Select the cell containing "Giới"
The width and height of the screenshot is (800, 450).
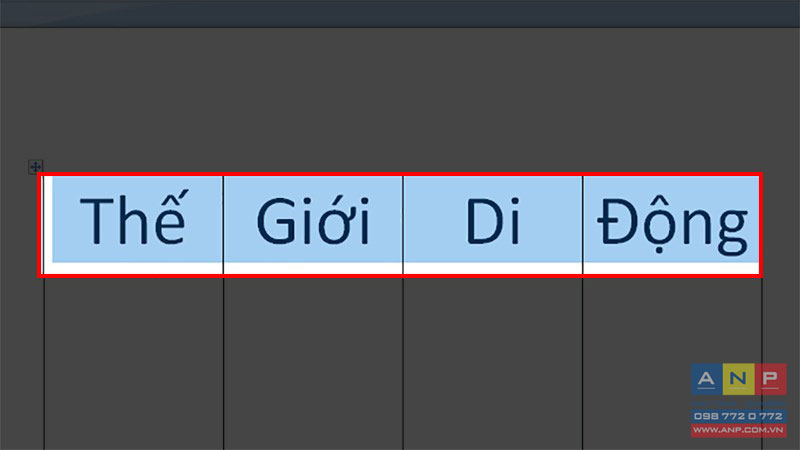click(313, 225)
